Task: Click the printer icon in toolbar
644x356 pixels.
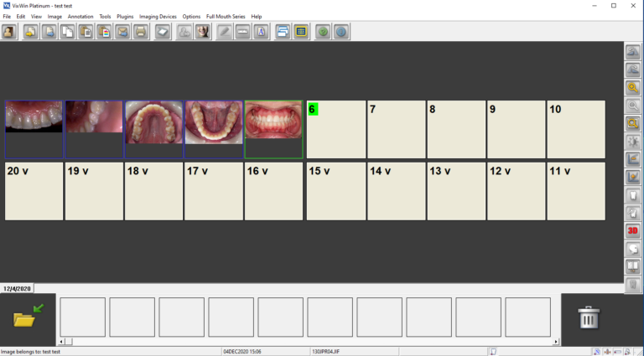Action: pos(141,32)
